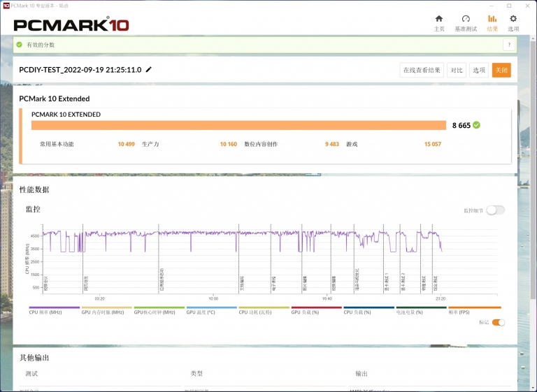Toggle the 监控细节 switch

(495, 210)
